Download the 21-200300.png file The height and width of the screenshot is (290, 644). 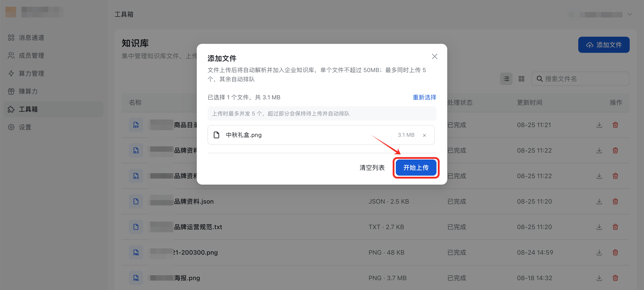pyautogui.click(x=599, y=252)
